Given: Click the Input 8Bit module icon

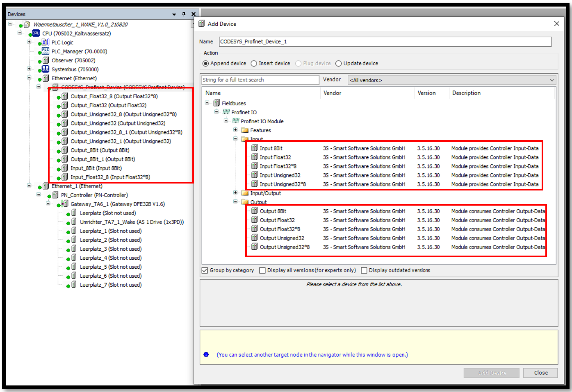Looking at the screenshot, I should 254,148.
